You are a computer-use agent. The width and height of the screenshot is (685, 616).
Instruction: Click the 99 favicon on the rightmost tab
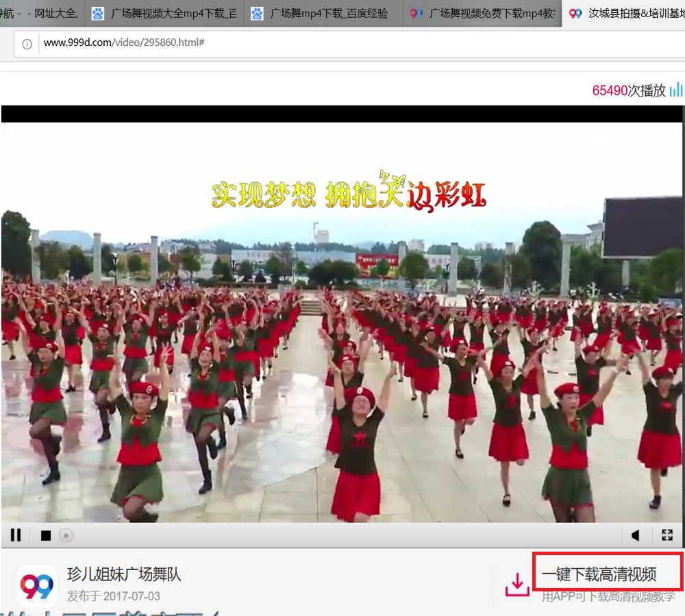[575, 13]
